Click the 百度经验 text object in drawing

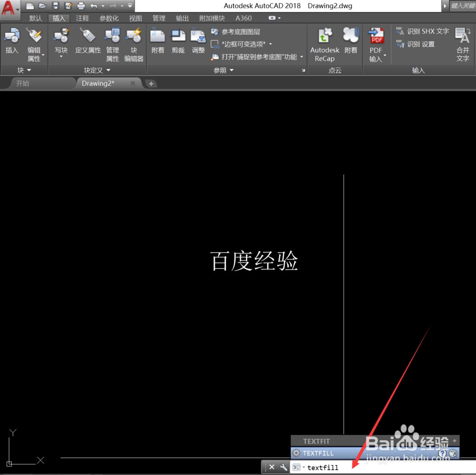[x=254, y=261]
